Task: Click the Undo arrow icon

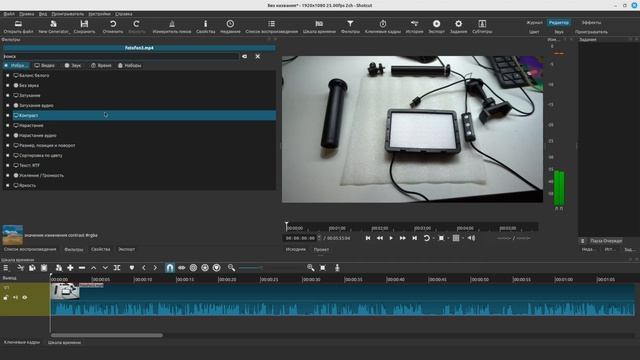Action: [113, 24]
